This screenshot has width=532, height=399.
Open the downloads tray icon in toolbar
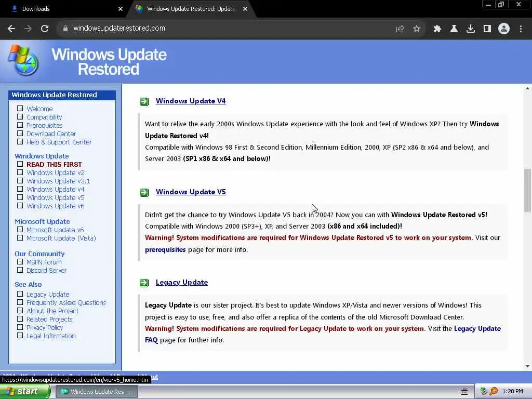(471, 29)
